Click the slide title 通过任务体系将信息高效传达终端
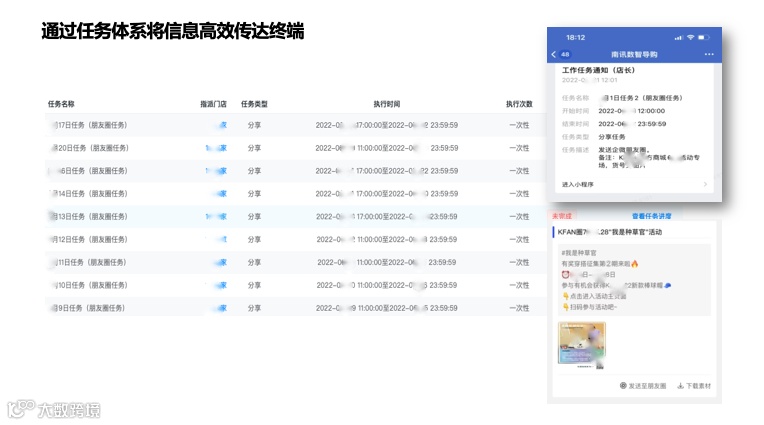Viewport: 764px width, 425px height. 173,31
